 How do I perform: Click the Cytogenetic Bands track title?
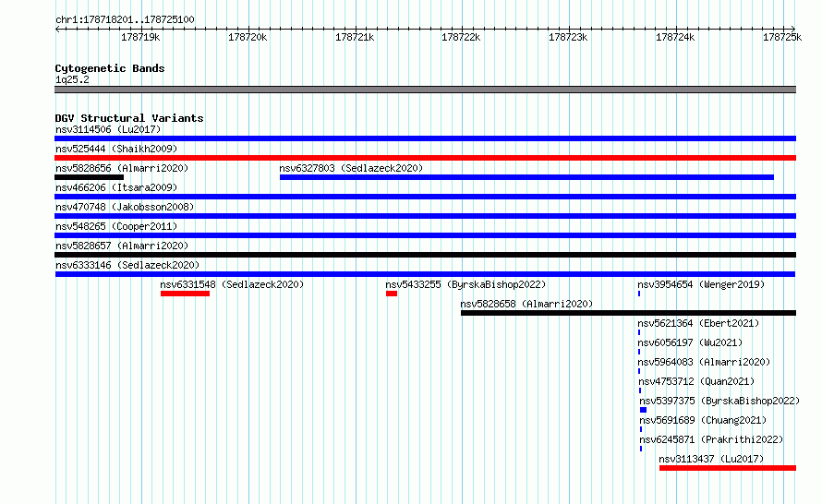(110, 68)
